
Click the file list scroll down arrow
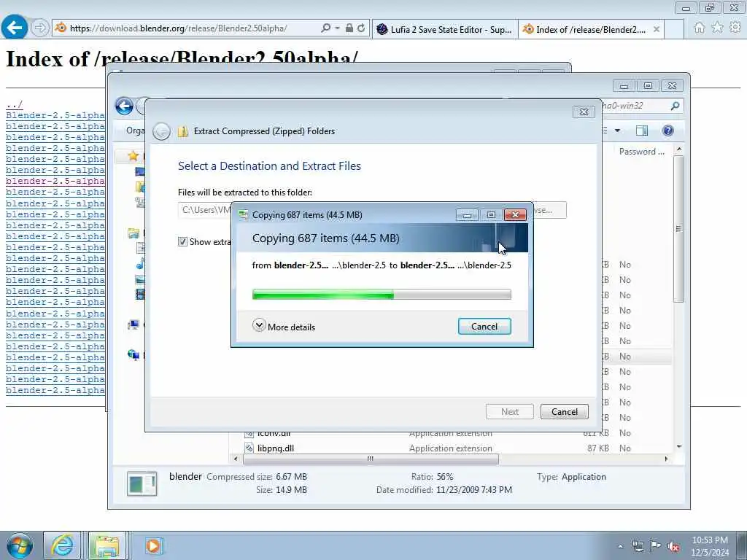click(679, 447)
